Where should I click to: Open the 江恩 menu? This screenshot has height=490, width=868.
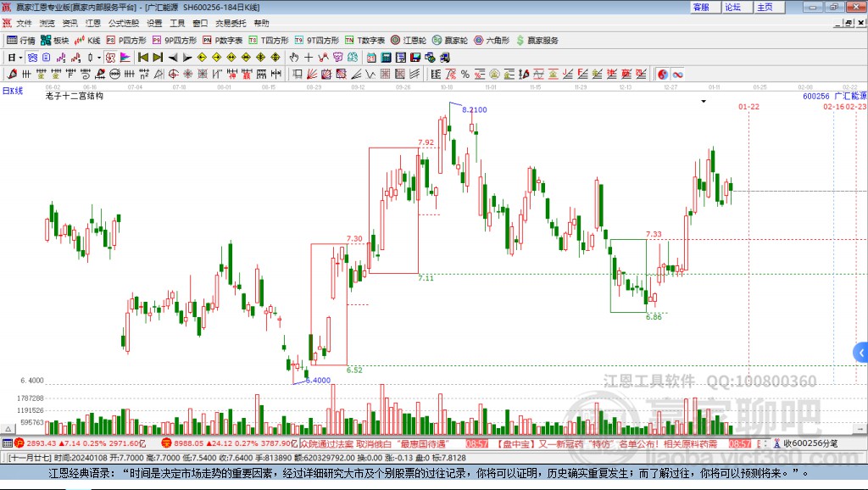[x=93, y=23]
